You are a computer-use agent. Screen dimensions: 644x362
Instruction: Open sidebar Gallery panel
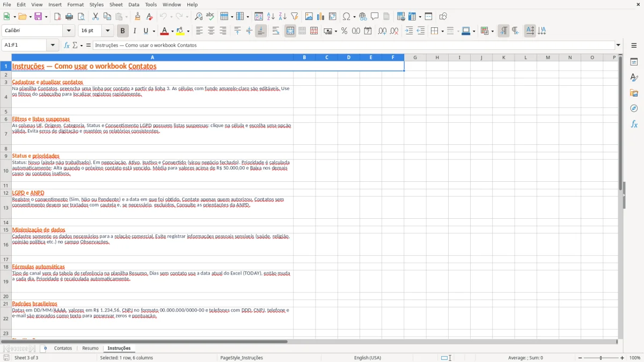(634, 93)
